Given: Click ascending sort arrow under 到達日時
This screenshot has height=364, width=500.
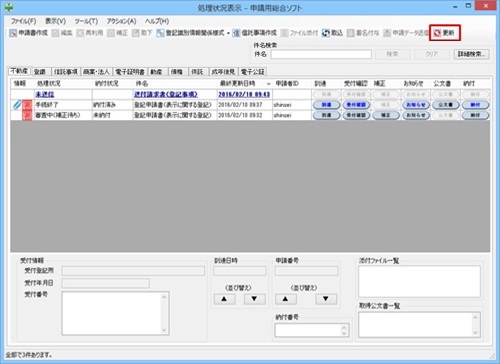Looking at the screenshot, I should pos(224,299).
